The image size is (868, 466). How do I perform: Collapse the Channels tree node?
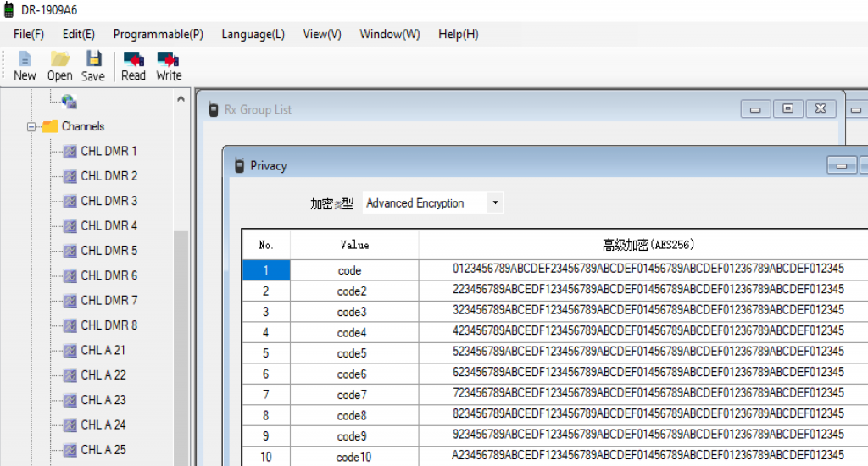31,127
